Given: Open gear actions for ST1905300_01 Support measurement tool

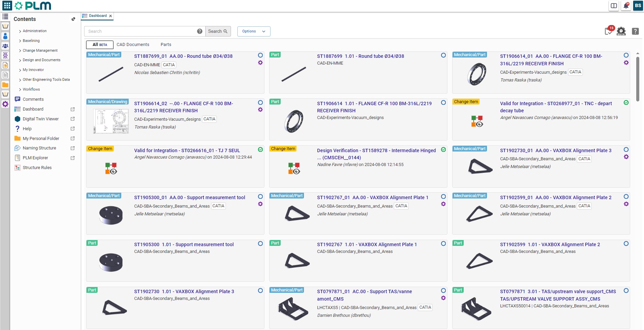Looking at the screenshot, I should [x=260, y=204].
